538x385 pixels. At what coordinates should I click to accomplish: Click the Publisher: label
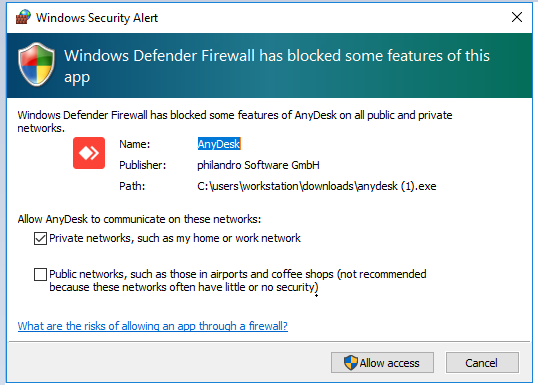point(142,165)
